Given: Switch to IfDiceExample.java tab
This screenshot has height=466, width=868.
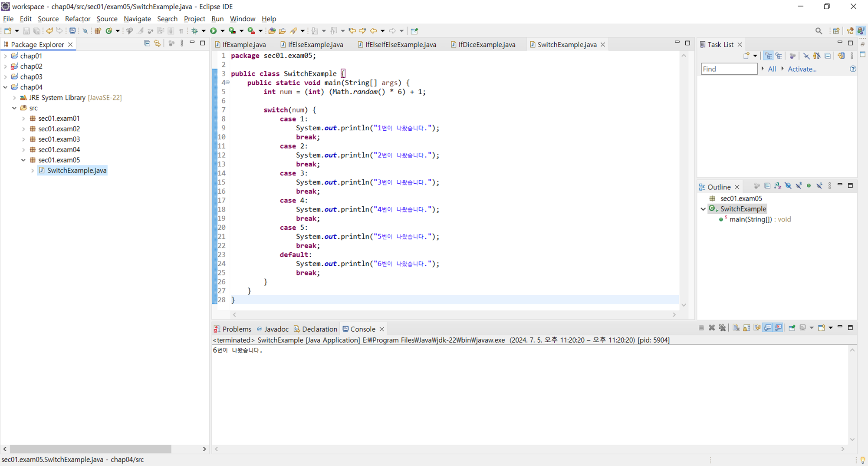Looking at the screenshot, I should [x=483, y=44].
